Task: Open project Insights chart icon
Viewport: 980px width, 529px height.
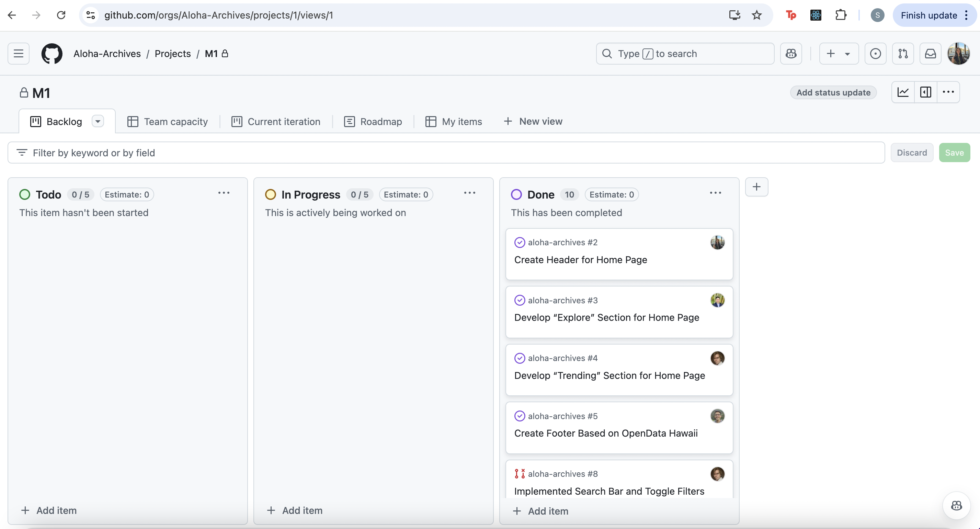Action: (x=903, y=92)
